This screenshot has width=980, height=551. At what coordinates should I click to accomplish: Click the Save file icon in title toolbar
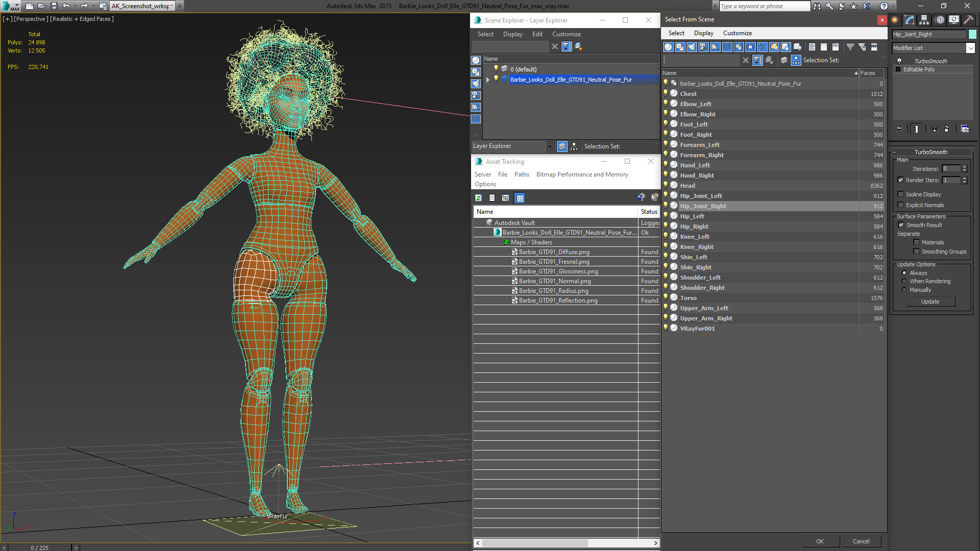coord(54,6)
